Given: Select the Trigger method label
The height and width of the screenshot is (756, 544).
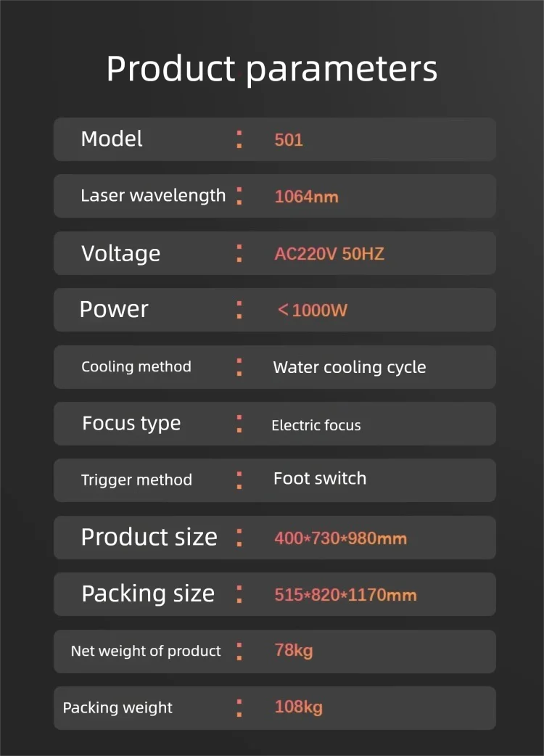Looking at the screenshot, I should (136, 480).
